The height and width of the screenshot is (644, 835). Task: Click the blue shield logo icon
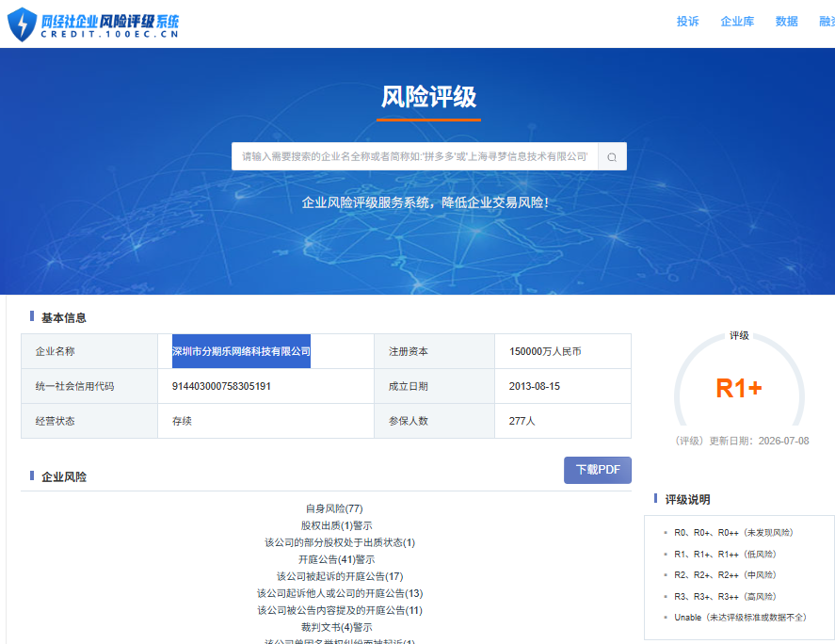pos(22,24)
